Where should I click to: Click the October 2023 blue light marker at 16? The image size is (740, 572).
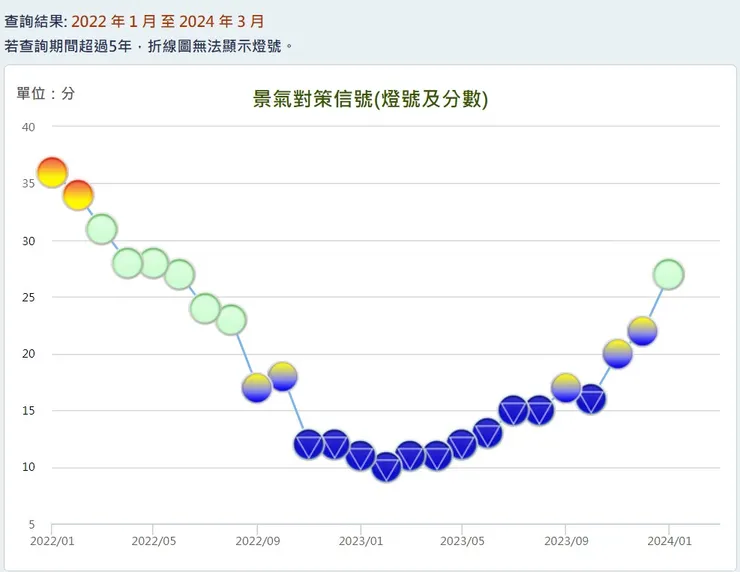591,399
